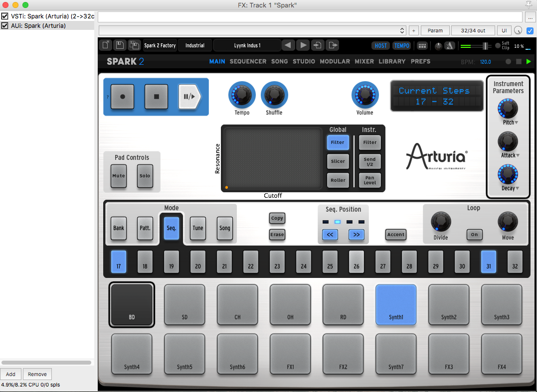Toggle the Loop On button

[474, 235]
